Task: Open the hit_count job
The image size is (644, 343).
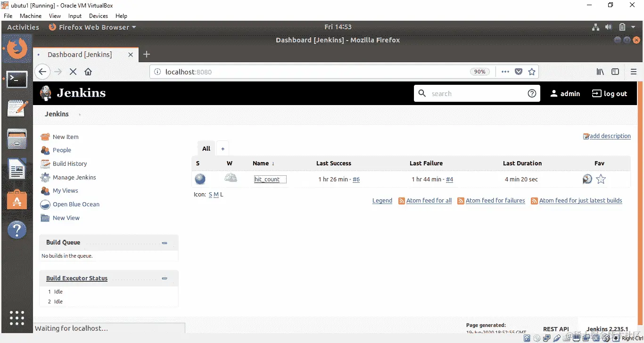Action: click(x=267, y=179)
